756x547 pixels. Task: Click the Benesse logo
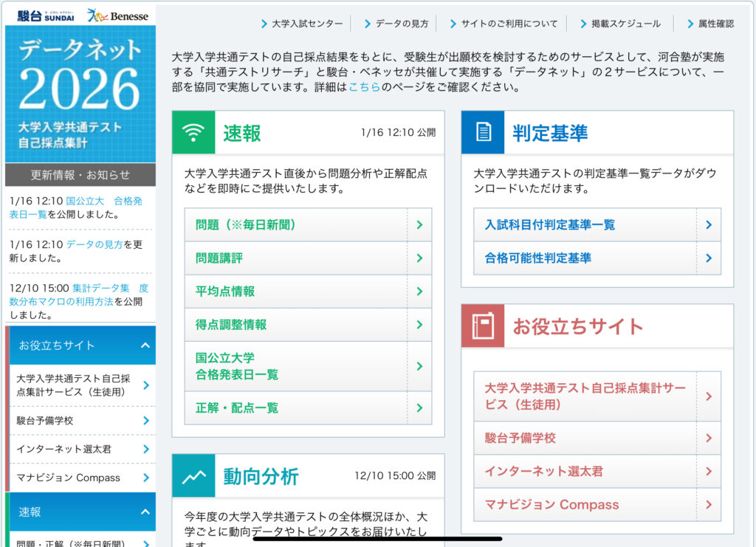(x=117, y=15)
